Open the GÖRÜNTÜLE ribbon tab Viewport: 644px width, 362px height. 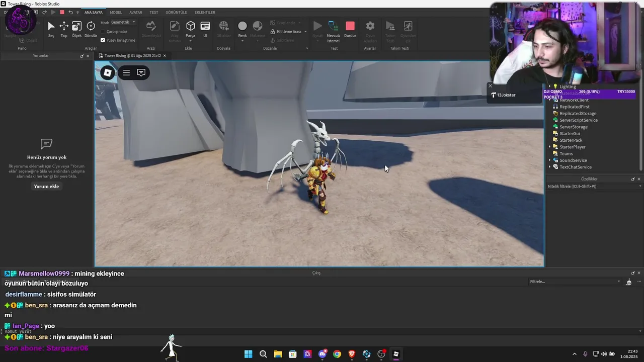click(x=176, y=13)
